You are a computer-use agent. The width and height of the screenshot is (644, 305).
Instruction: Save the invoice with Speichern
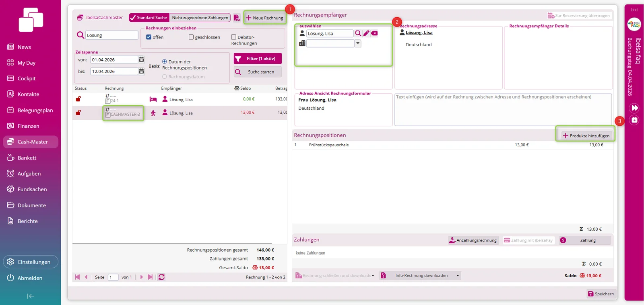click(x=601, y=294)
